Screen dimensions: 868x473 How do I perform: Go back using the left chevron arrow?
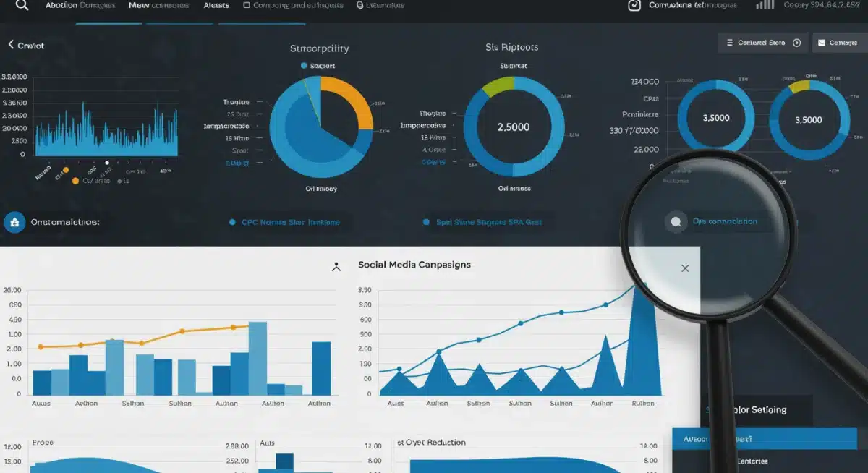point(11,45)
